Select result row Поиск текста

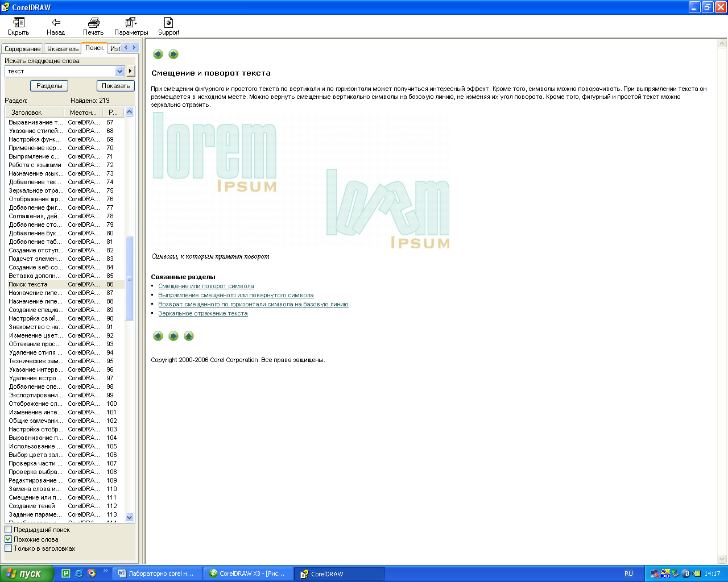point(65,284)
